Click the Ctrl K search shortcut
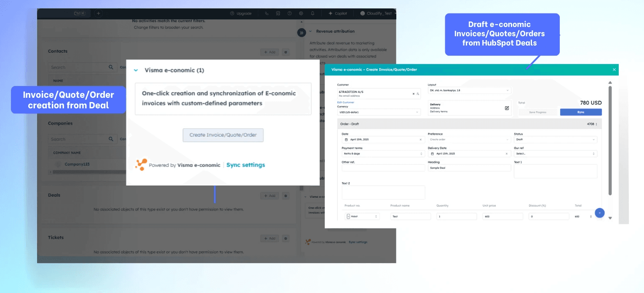Screen dimensions: 644x293 click(x=79, y=13)
